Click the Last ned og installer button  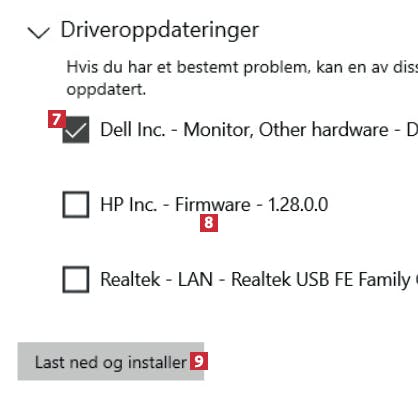click(x=111, y=361)
